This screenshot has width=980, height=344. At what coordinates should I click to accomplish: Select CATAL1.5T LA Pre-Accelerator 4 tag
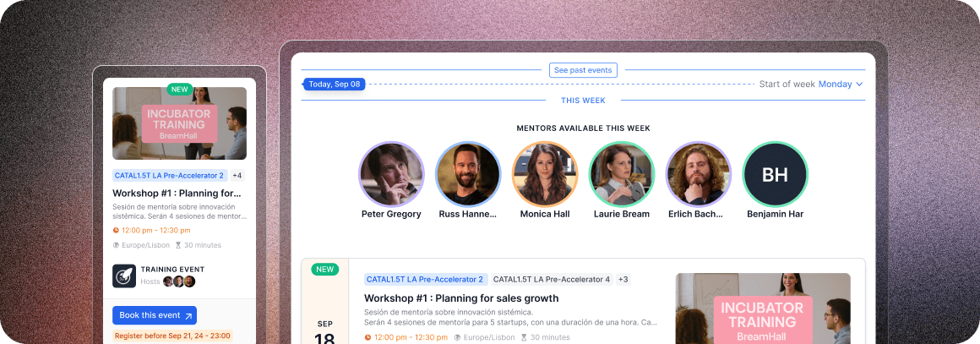pyautogui.click(x=552, y=280)
